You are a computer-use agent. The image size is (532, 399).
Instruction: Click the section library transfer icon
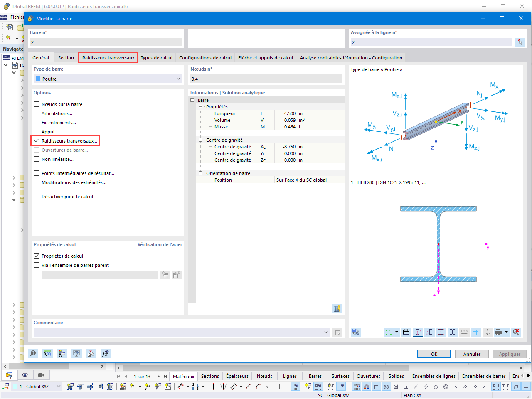click(x=356, y=332)
